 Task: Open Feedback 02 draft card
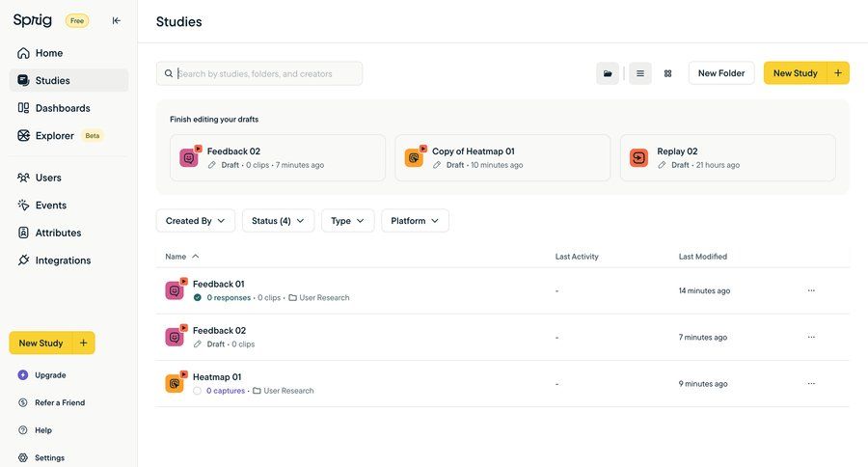pos(278,158)
